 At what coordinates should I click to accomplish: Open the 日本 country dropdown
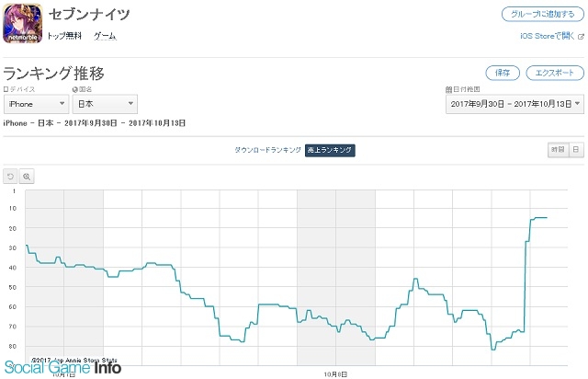(105, 104)
